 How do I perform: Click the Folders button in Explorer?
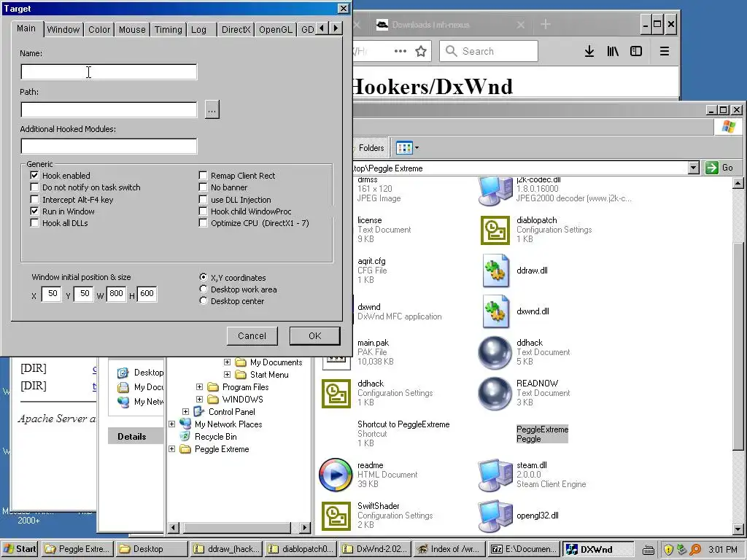tap(371, 148)
